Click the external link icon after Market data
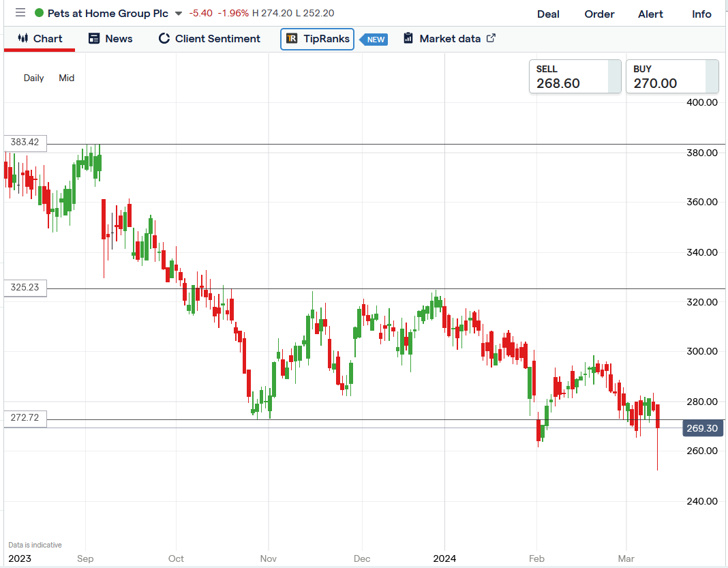728x568 pixels. point(491,38)
